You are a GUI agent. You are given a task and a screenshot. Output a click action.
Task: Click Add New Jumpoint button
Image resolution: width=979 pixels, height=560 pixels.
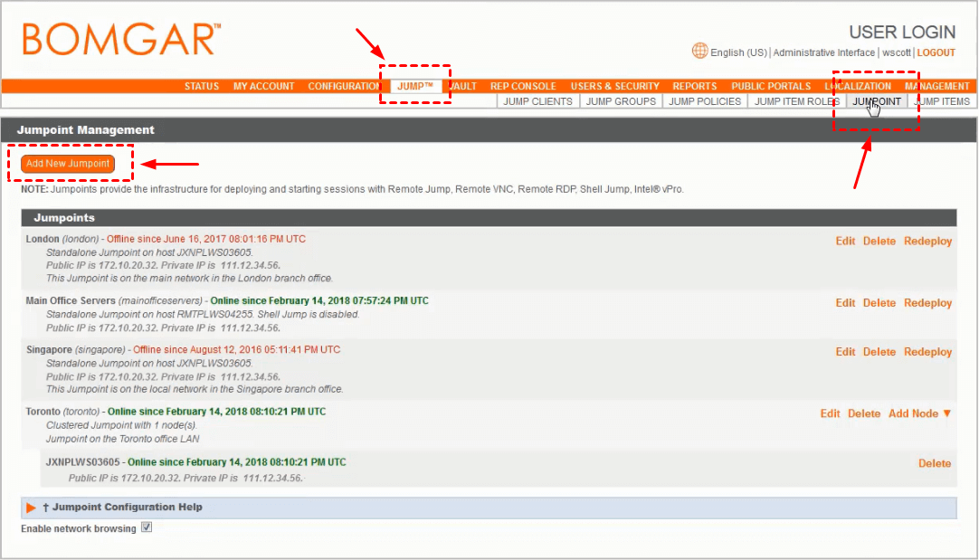[68, 164]
